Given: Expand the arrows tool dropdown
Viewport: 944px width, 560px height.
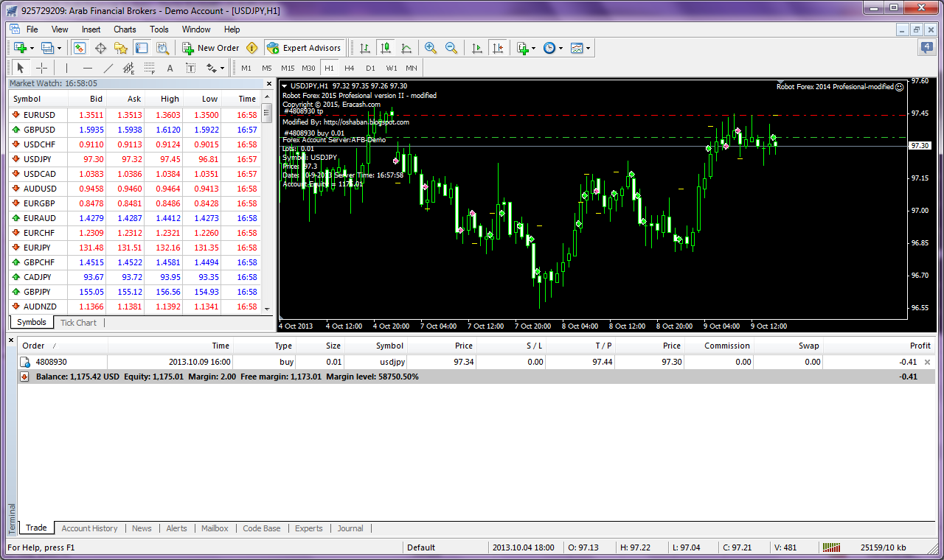Looking at the screenshot, I should point(223,69).
